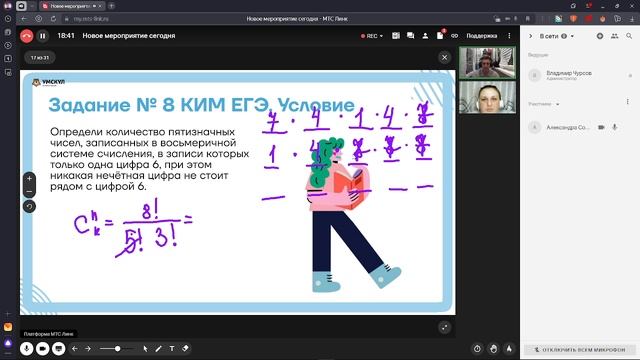This screenshot has height=360, width=640.
Task: Select the cursor pointer tool
Action: click(145, 349)
